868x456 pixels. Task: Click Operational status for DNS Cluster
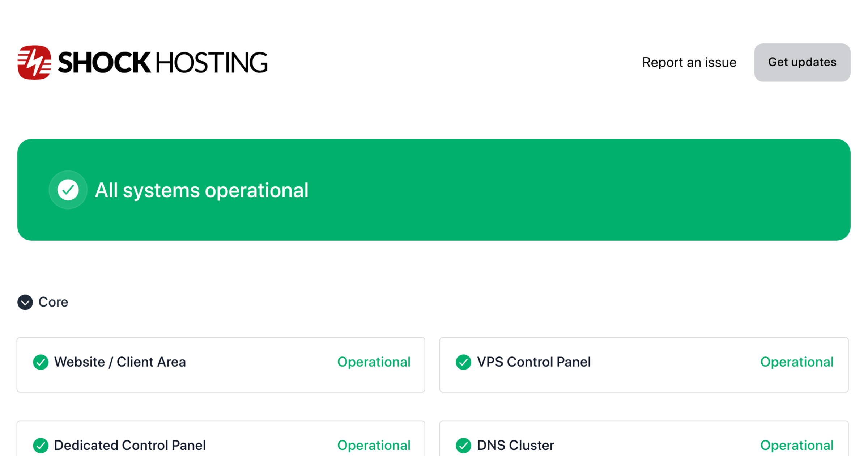coord(797,446)
